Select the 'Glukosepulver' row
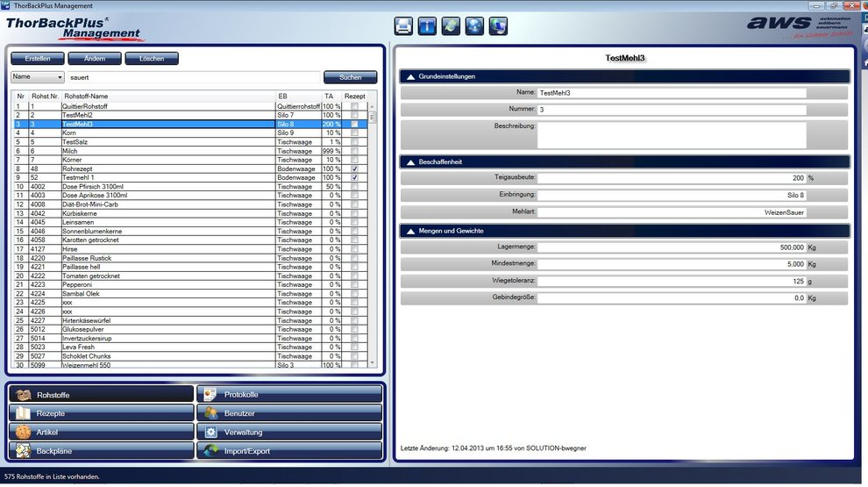The width and height of the screenshot is (868, 487). 190,329
